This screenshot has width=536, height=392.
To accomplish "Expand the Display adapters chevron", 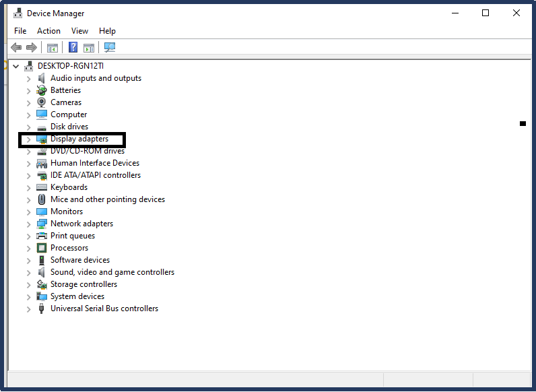I will pyautogui.click(x=29, y=139).
